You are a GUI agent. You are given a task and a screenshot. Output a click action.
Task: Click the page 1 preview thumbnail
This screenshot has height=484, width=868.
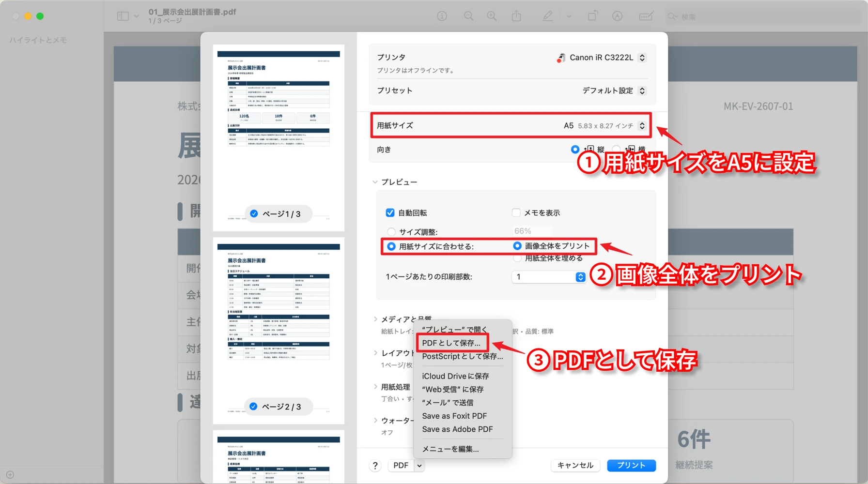(279, 137)
